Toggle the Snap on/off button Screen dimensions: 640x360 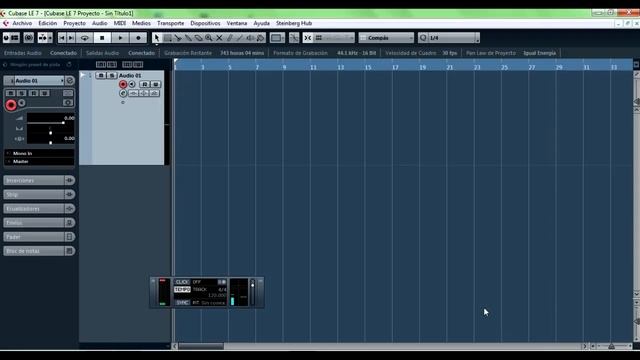pyautogui.click(x=307, y=38)
